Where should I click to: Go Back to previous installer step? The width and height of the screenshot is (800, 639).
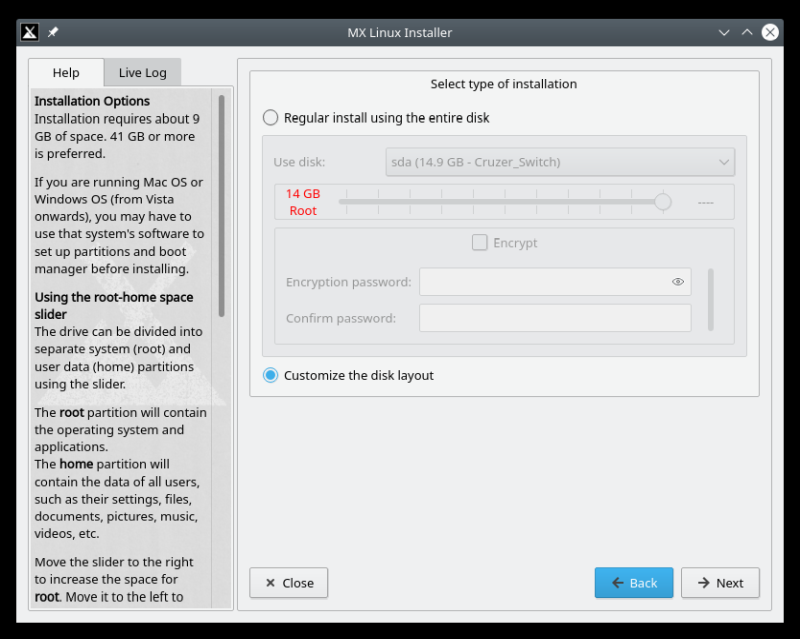click(x=634, y=583)
